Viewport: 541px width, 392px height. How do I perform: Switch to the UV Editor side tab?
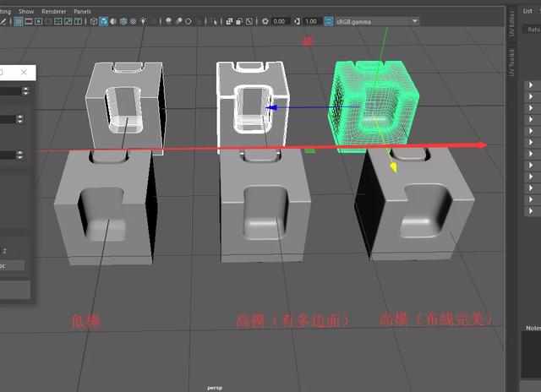click(512, 25)
